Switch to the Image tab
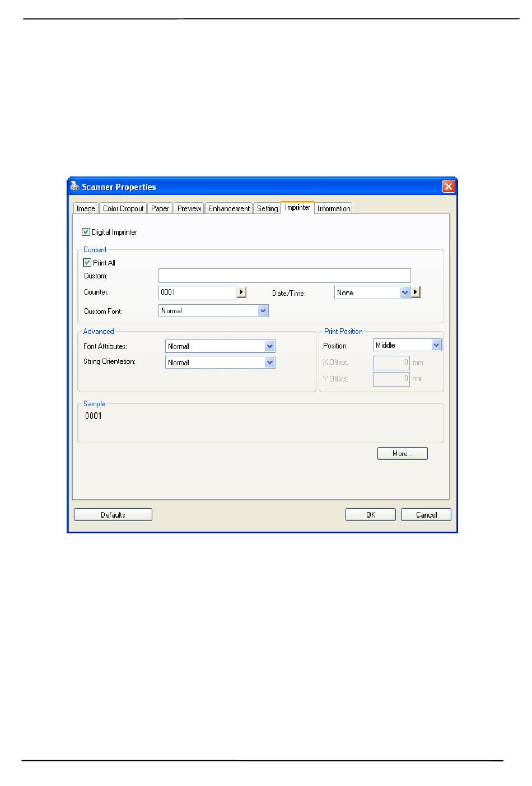Screen dimensions: 532x786 (x=86, y=208)
